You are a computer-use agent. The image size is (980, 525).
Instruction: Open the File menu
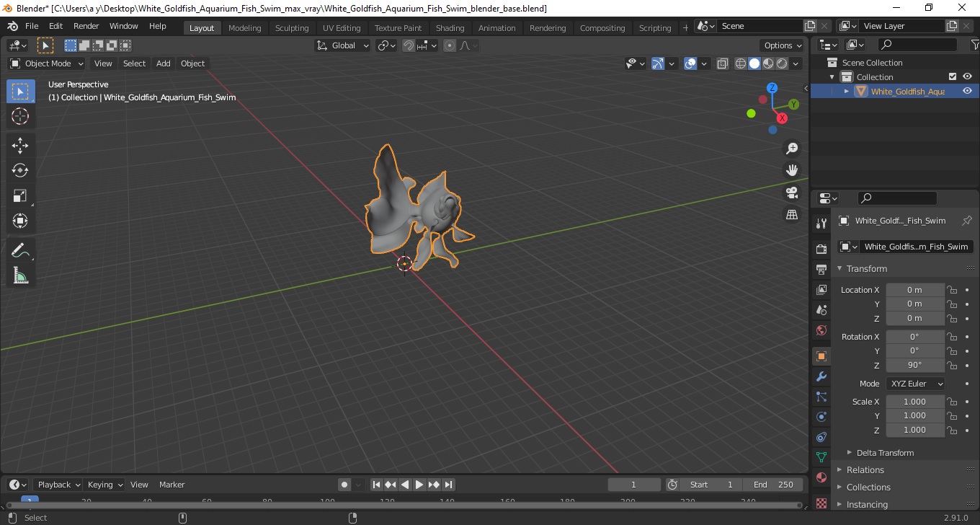click(x=32, y=26)
